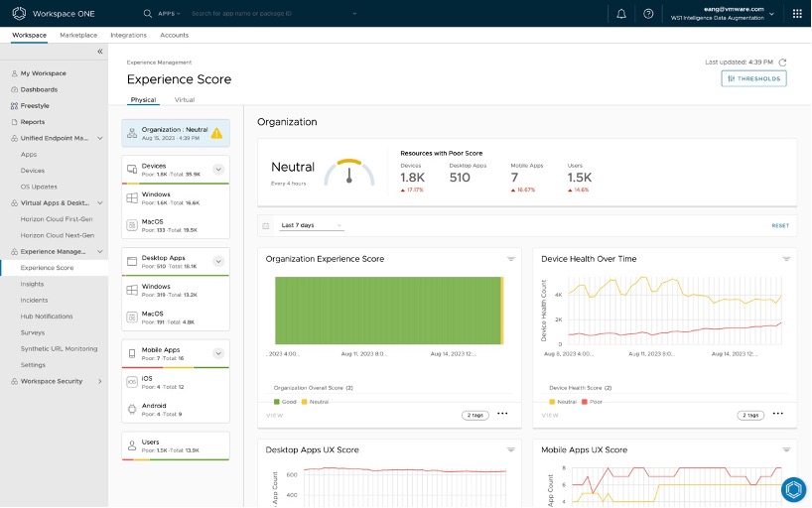Open the help question mark icon
The width and height of the screenshot is (812, 508).
[648, 14]
